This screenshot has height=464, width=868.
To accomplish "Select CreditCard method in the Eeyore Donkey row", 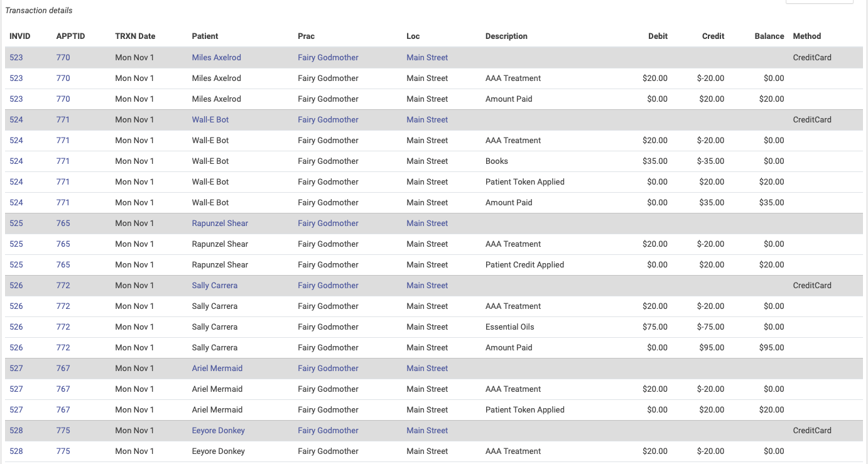I will click(x=812, y=430).
